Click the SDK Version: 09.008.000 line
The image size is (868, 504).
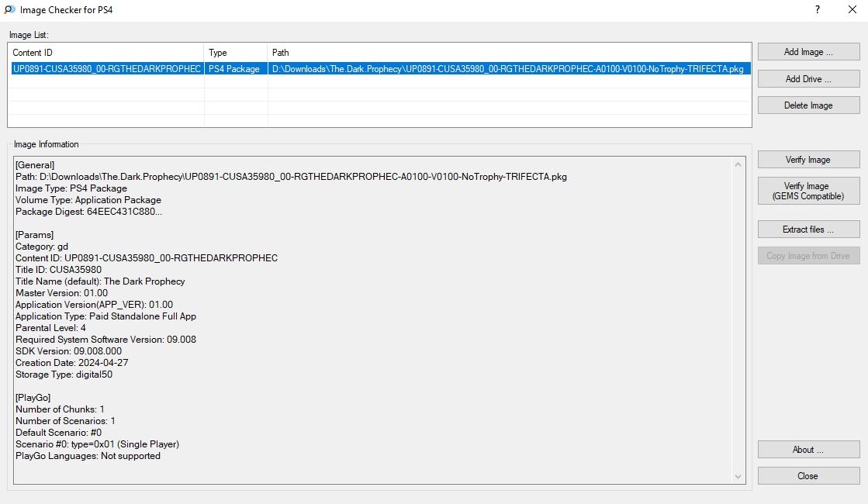[68, 350]
